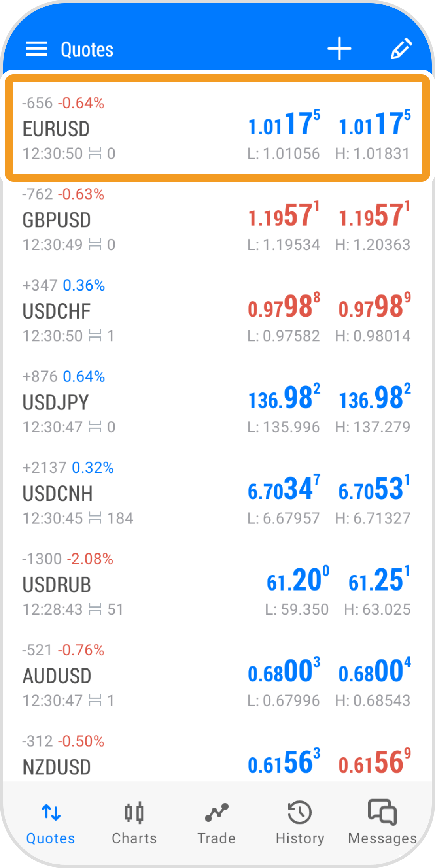Tap the History clock icon
This screenshot has height=868, width=435.
click(x=300, y=813)
